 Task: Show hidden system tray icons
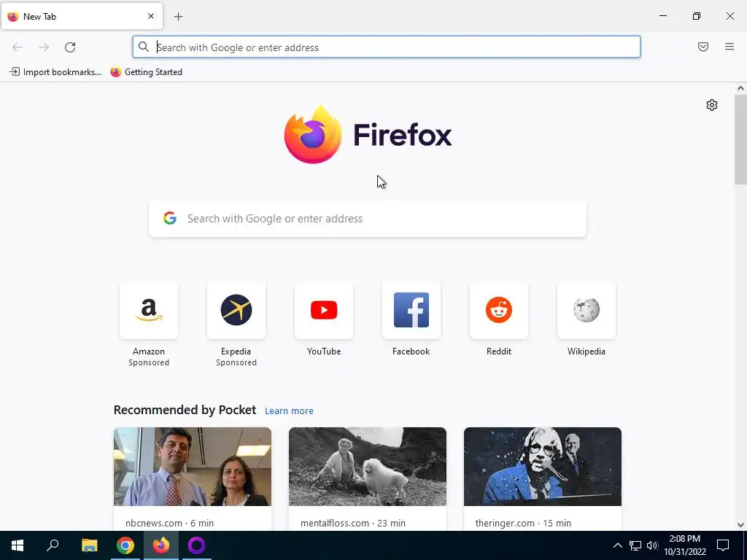click(x=617, y=545)
